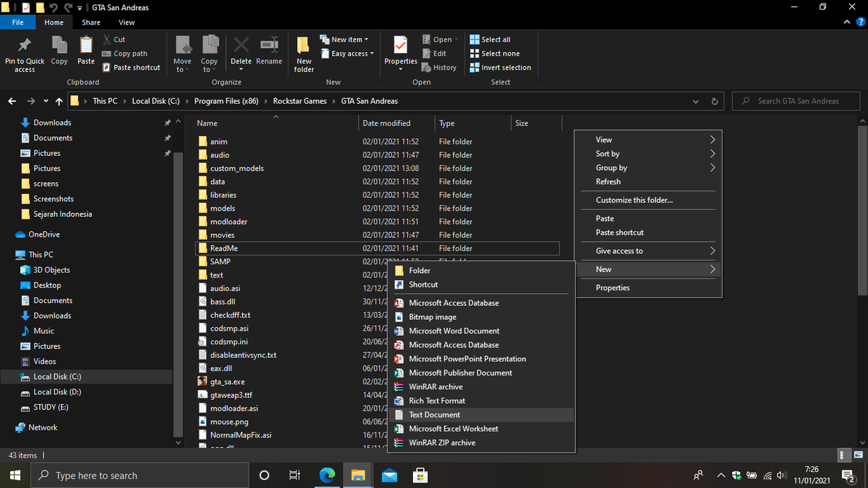Click Copy path in ribbon

coord(125,54)
